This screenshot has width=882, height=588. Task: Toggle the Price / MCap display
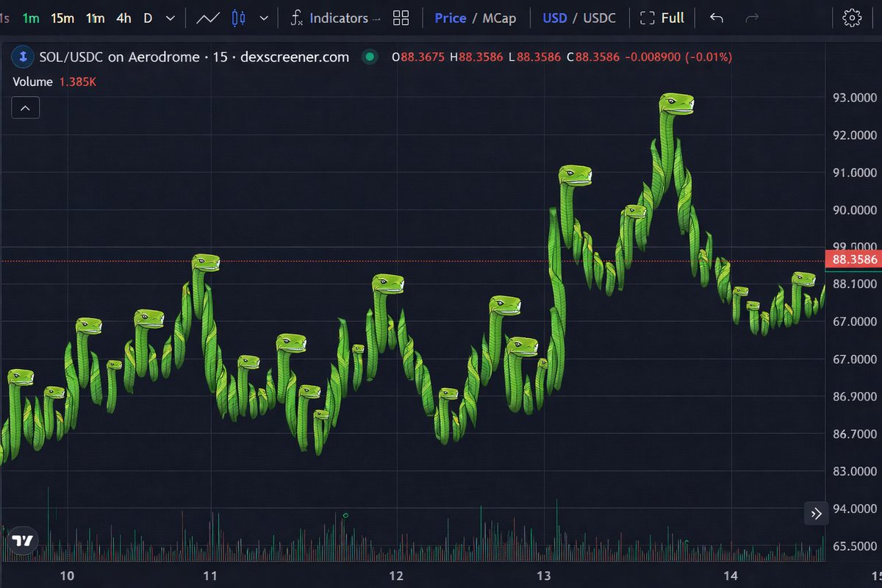click(x=475, y=18)
